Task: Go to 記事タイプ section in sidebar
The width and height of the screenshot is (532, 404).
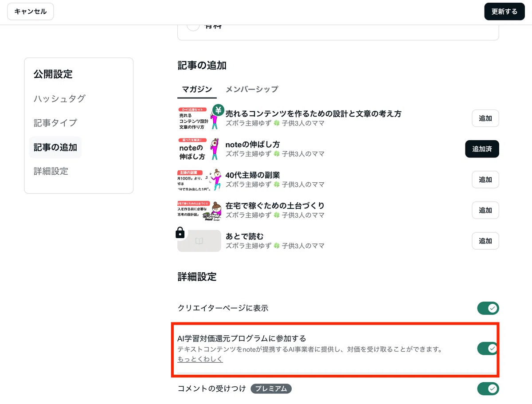Action: click(x=55, y=123)
